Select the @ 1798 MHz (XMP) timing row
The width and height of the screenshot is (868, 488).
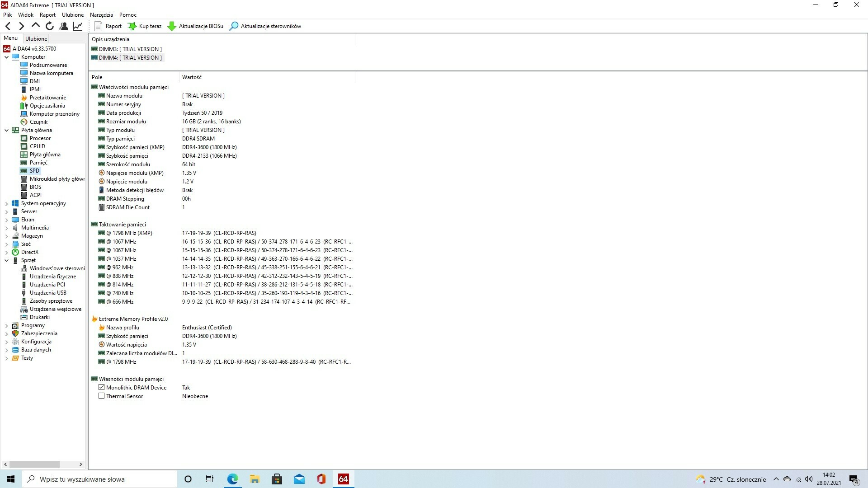coord(222,233)
